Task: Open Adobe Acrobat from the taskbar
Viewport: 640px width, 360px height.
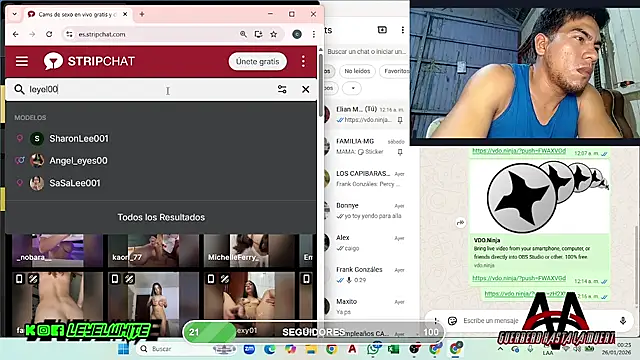Action: point(352,349)
